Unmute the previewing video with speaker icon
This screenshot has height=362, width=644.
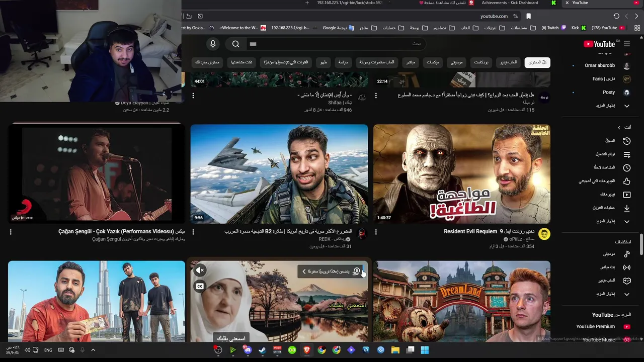point(200,270)
